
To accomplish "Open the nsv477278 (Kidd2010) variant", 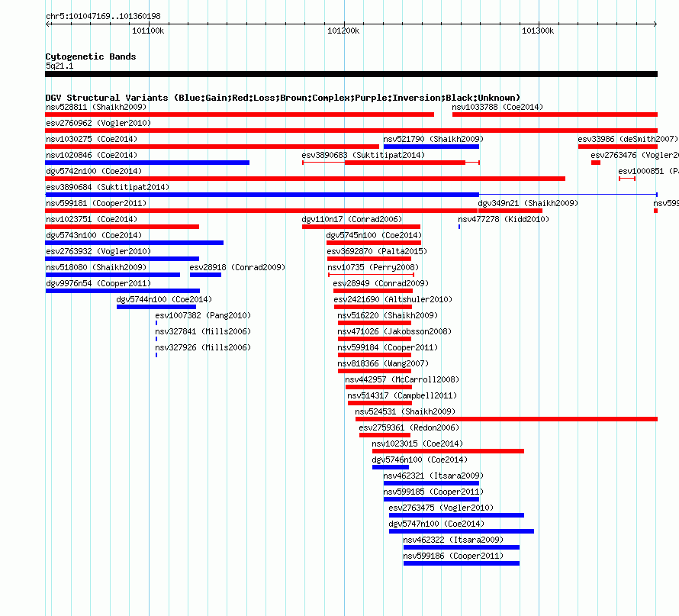I will point(459,227).
